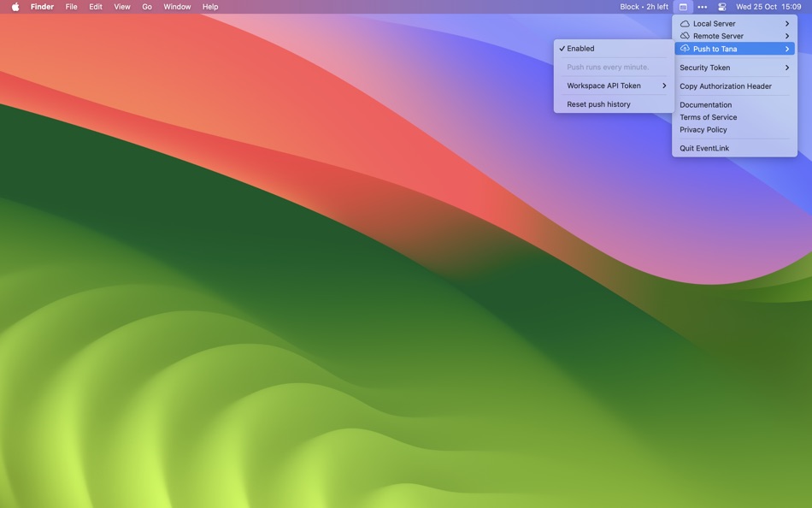This screenshot has width=812, height=508.
Task: Expand the Local Server submenu arrow
Action: (x=786, y=24)
